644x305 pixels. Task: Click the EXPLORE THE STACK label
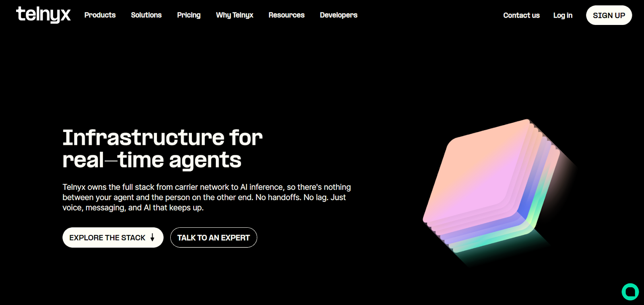click(x=107, y=238)
